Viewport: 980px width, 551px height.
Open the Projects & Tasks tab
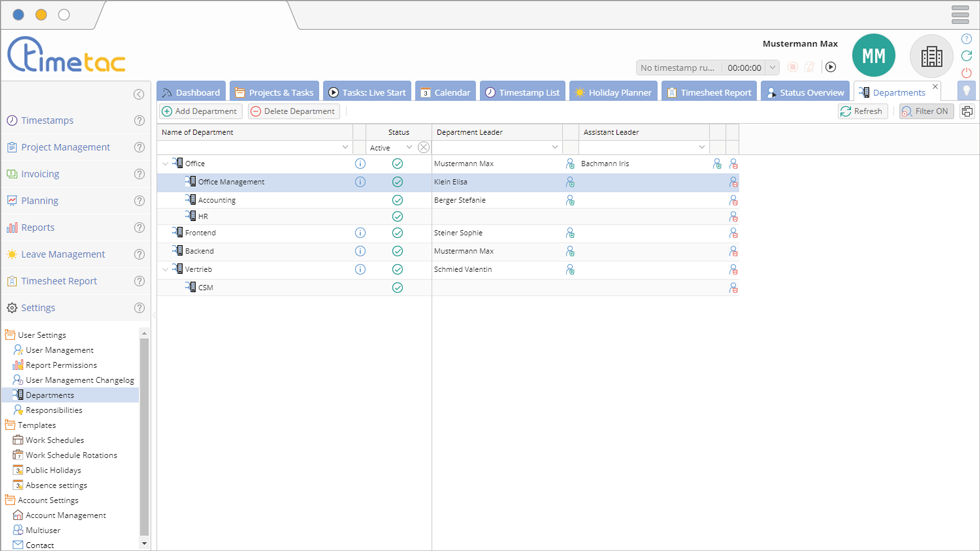point(274,92)
